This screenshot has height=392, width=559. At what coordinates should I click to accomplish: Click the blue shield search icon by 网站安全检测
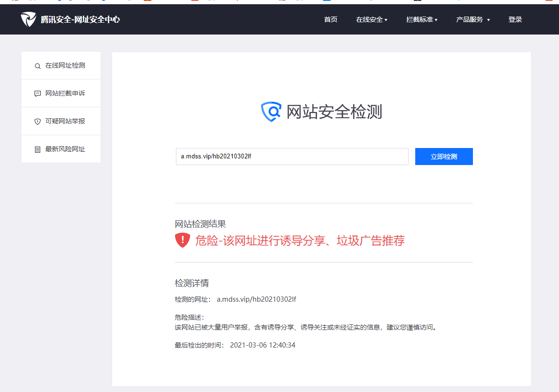(271, 112)
